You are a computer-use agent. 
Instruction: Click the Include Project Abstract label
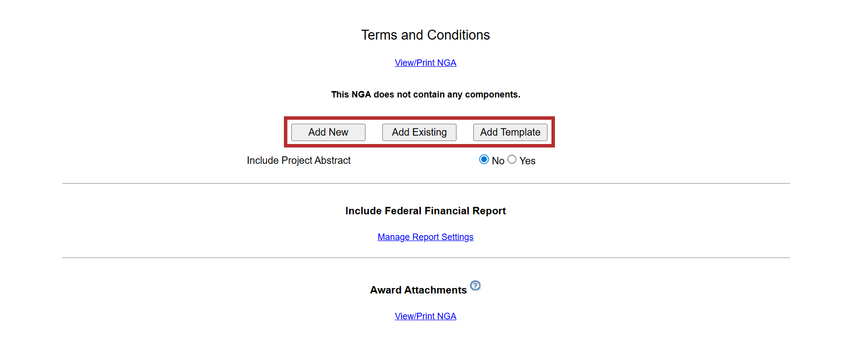point(299,160)
